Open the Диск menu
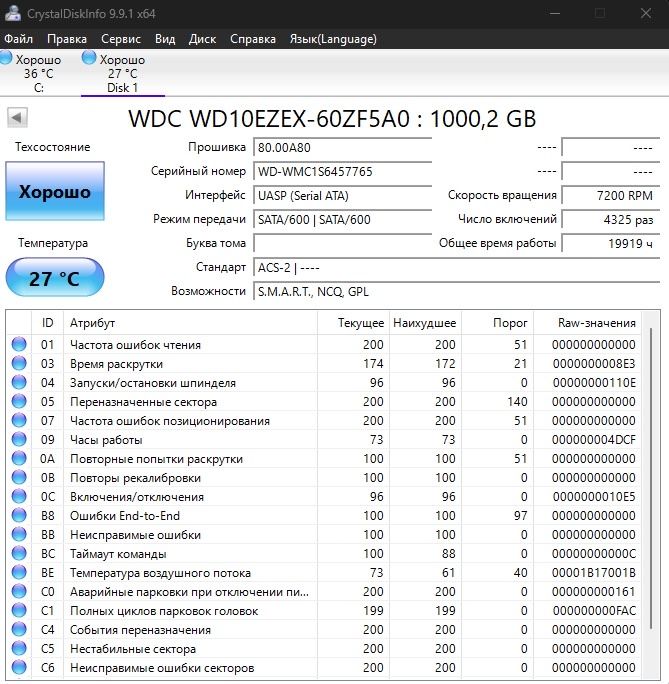 click(x=202, y=39)
